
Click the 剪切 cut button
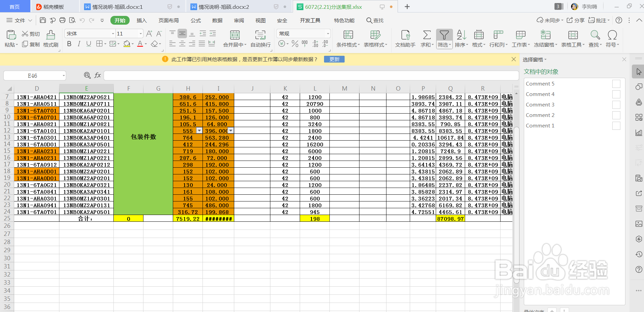(x=31, y=34)
